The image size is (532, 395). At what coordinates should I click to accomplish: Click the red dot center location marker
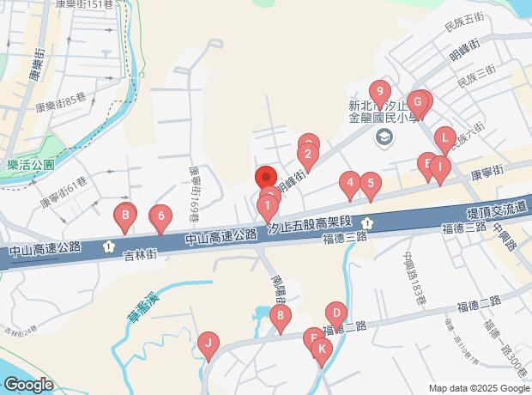[266, 177]
